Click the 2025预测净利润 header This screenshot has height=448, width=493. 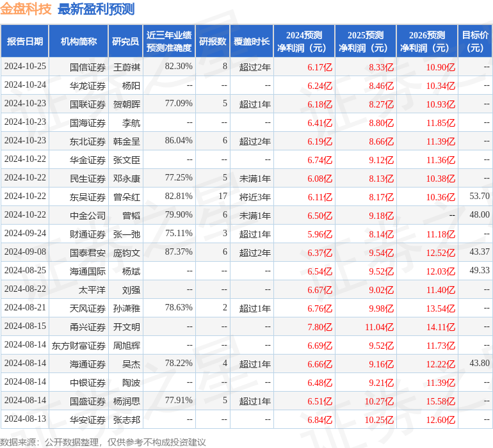366,41
